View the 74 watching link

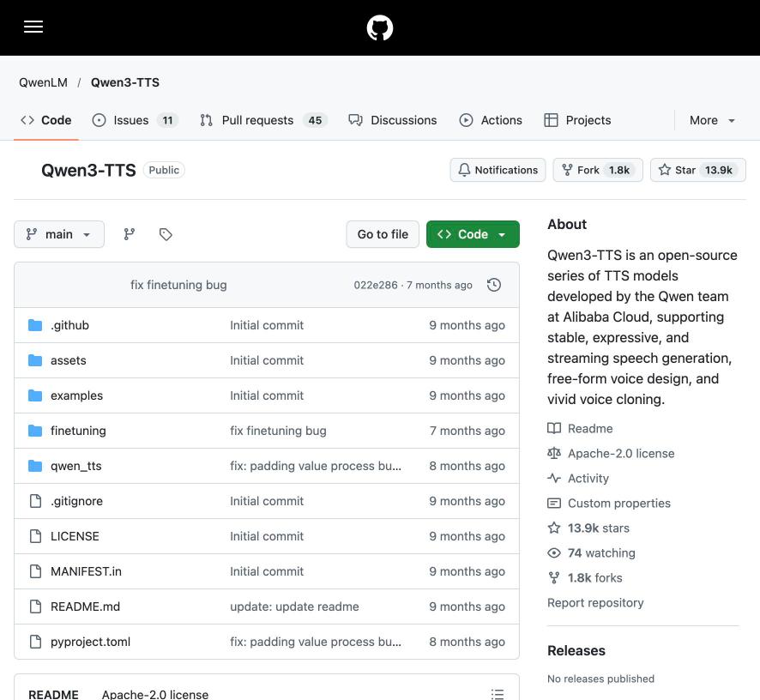click(601, 553)
